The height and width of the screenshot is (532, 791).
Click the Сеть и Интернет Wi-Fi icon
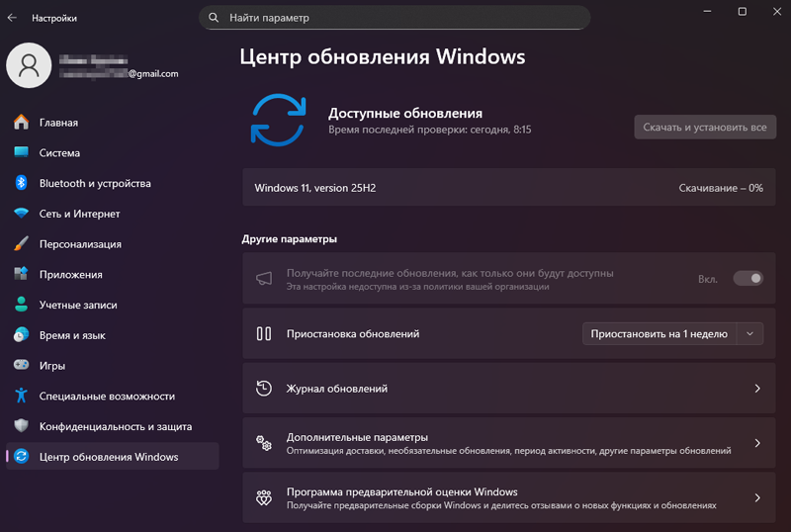tap(21, 214)
